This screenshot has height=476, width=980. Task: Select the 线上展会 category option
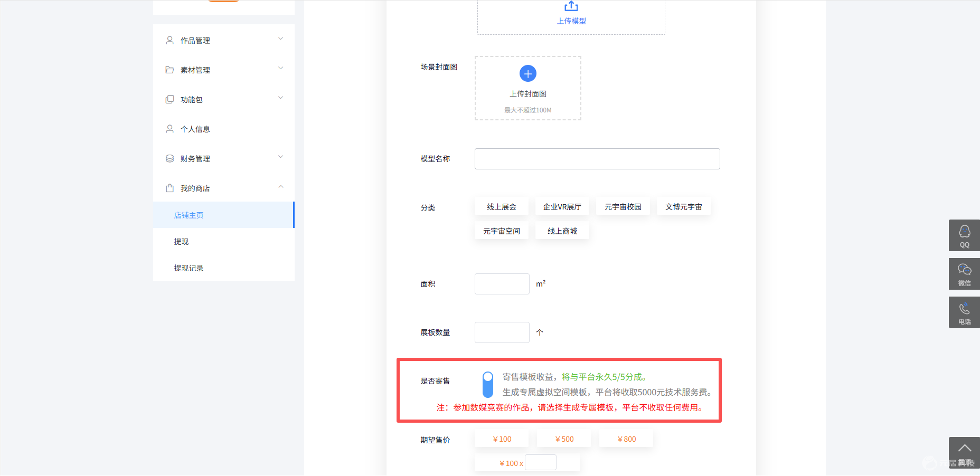pyautogui.click(x=502, y=207)
